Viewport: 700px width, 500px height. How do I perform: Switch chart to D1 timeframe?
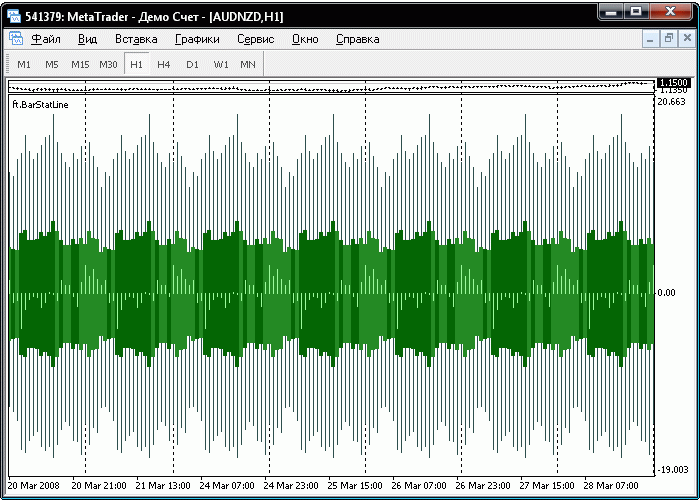pos(192,64)
